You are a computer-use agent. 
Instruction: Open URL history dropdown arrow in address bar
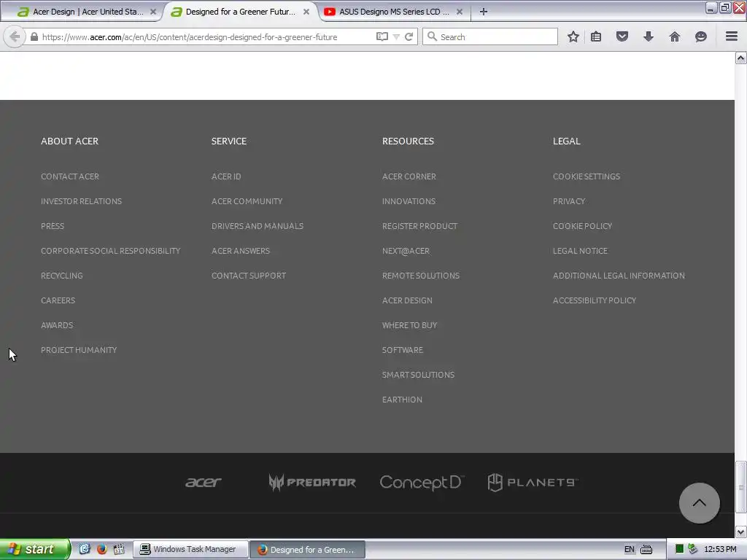tap(396, 36)
